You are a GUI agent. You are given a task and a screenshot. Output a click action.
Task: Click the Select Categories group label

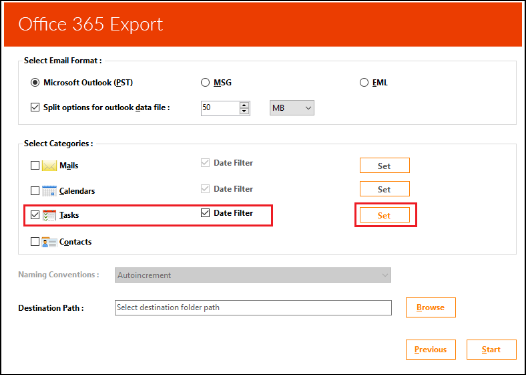tap(58, 144)
